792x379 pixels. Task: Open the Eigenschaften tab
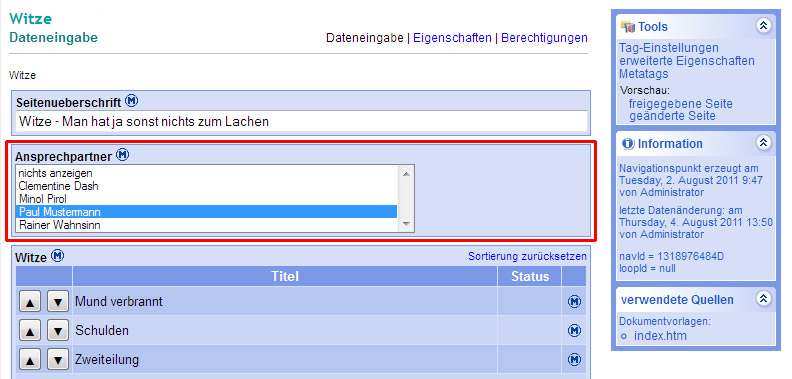click(453, 38)
